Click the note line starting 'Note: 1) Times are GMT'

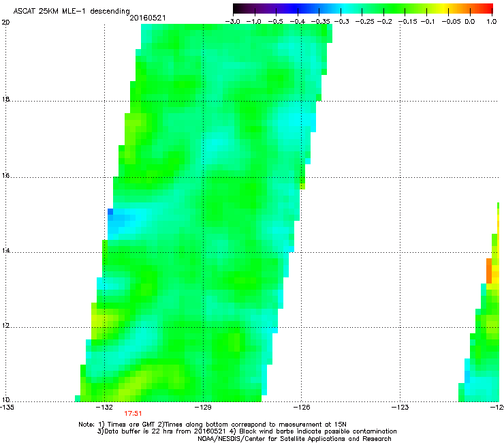(x=212, y=425)
